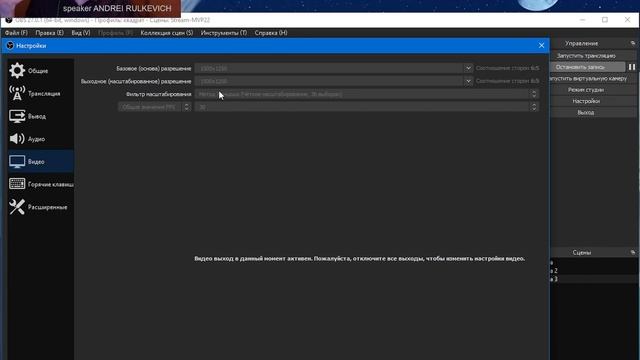The image size is (640, 360).
Task: Click the OBS logo in Настройки title
Action: pos(10,46)
